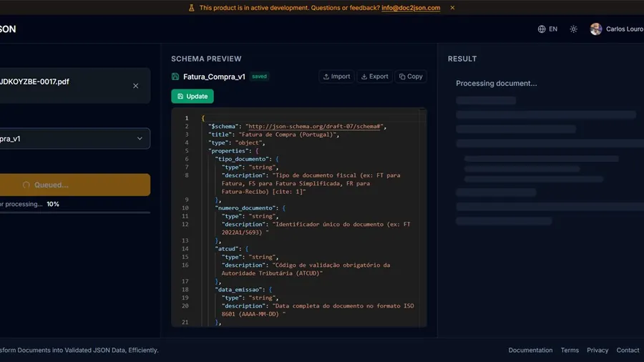
Task: Open the info@doc2json.com email link
Action: pos(411,7)
